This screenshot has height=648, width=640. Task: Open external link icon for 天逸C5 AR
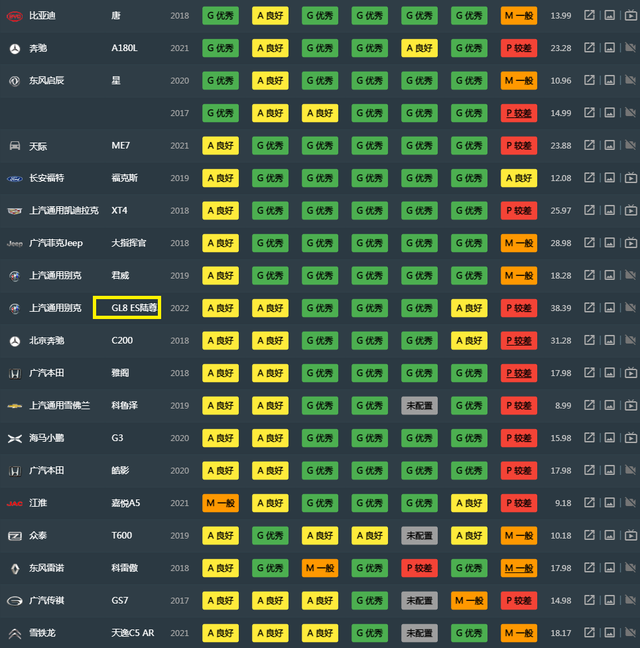589,633
